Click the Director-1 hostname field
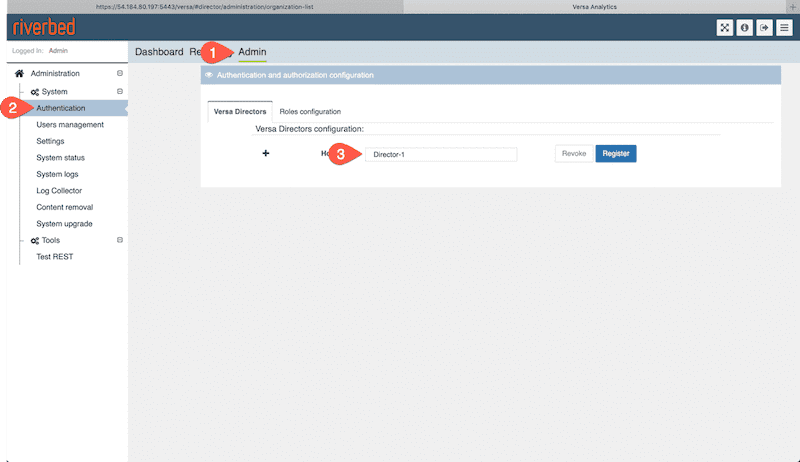800x462 pixels. (441, 155)
